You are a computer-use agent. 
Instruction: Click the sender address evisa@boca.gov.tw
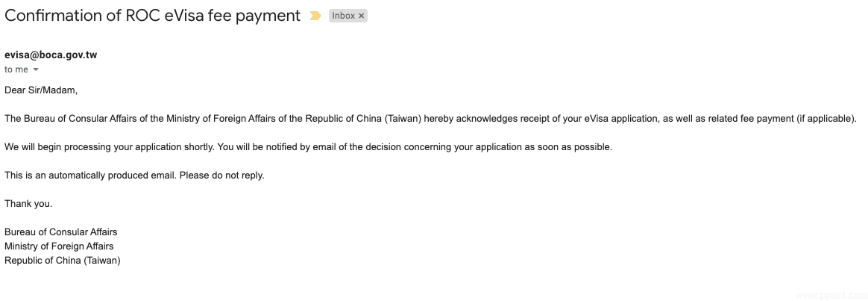click(51, 55)
